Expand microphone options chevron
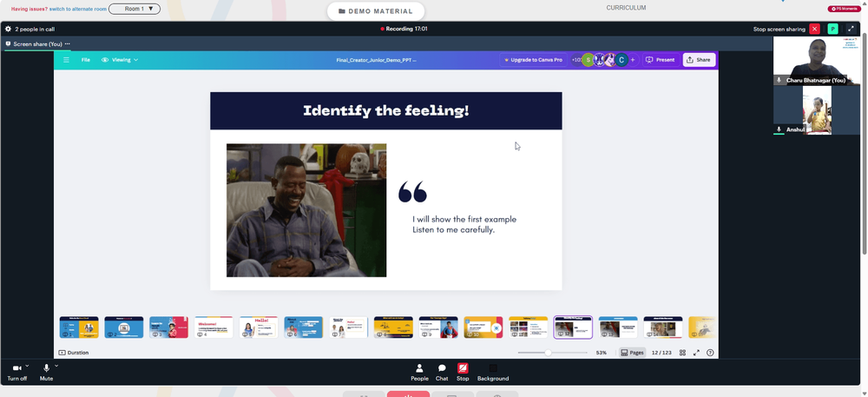The image size is (868, 397). 56,366
